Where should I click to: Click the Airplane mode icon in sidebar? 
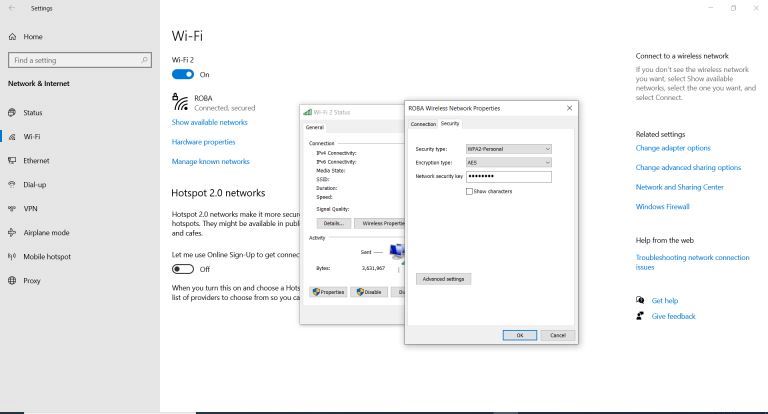[x=12, y=233]
